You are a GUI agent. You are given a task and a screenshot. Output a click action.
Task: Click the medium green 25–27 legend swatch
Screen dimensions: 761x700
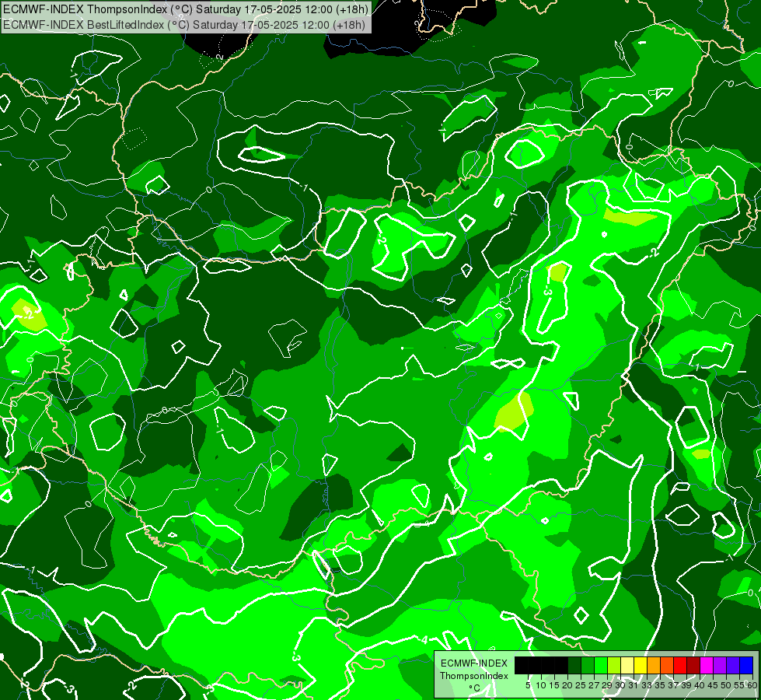[x=588, y=666]
